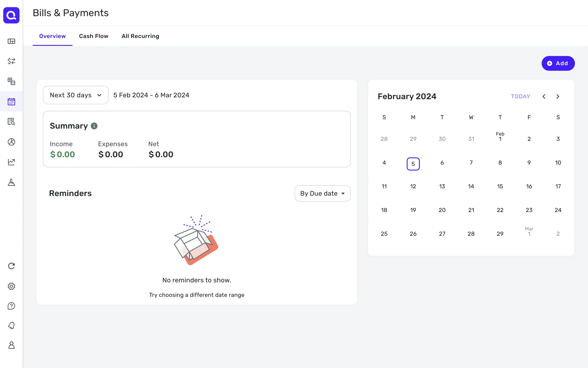Open the reports pie chart sidebar icon
Viewport: 588px width, 368px height.
coord(11,142)
